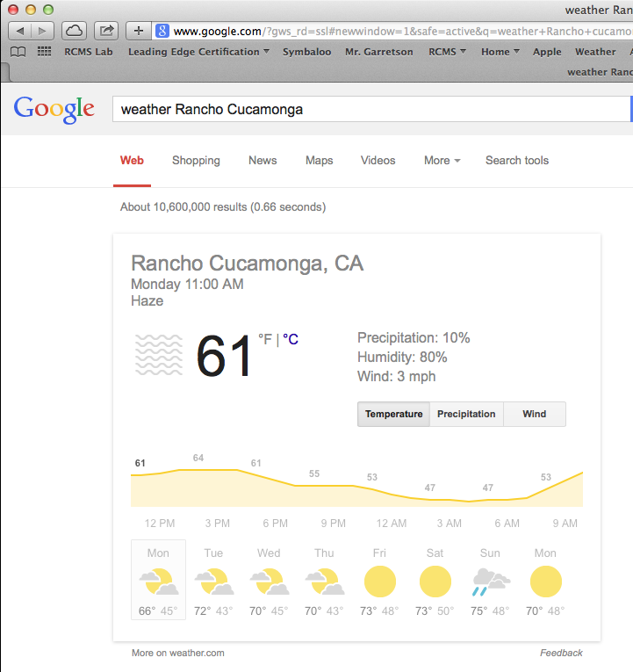Click the 'Humidity: 80%' text
633x672 pixels.
coord(402,357)
